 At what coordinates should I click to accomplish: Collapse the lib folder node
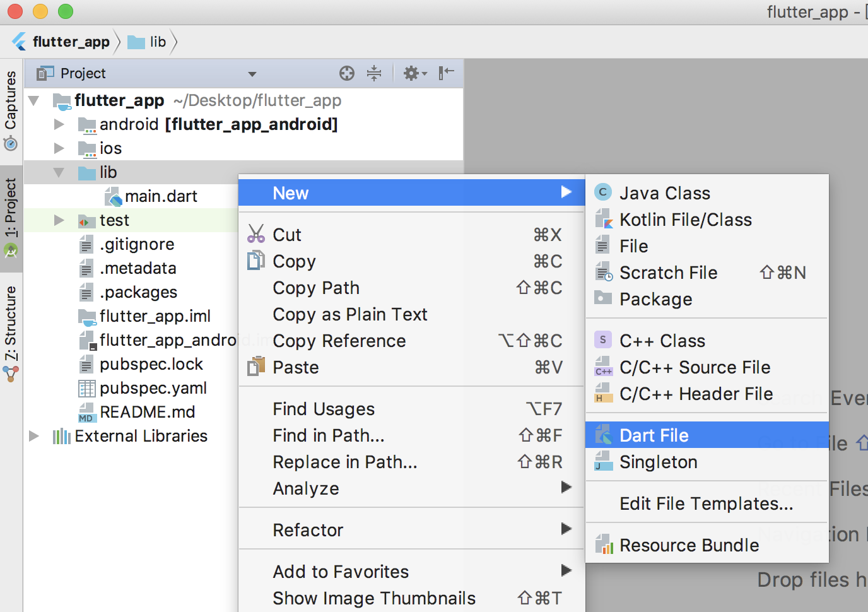(x=59, y=172)
